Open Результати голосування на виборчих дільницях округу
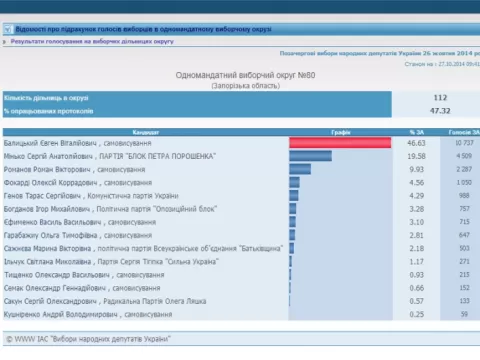This screenshot has height=360, width=480. pyautogui.click(x=92, y=41)
